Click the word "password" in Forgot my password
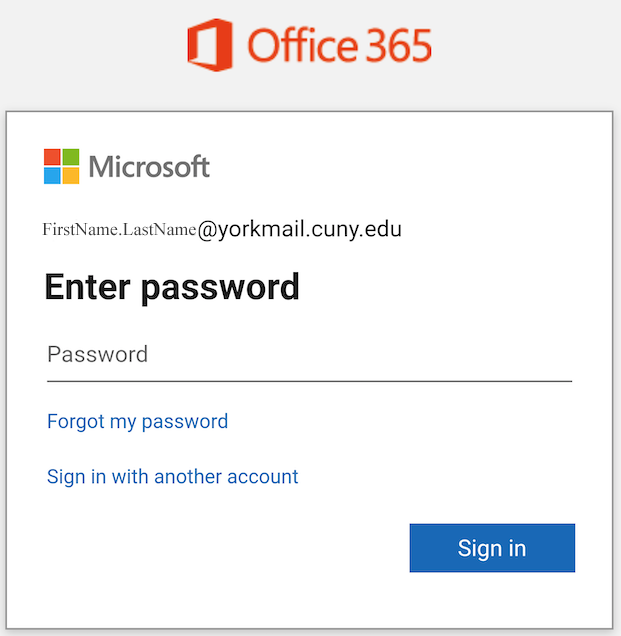Viewport: 621px width, 636px height. (185, 422)
